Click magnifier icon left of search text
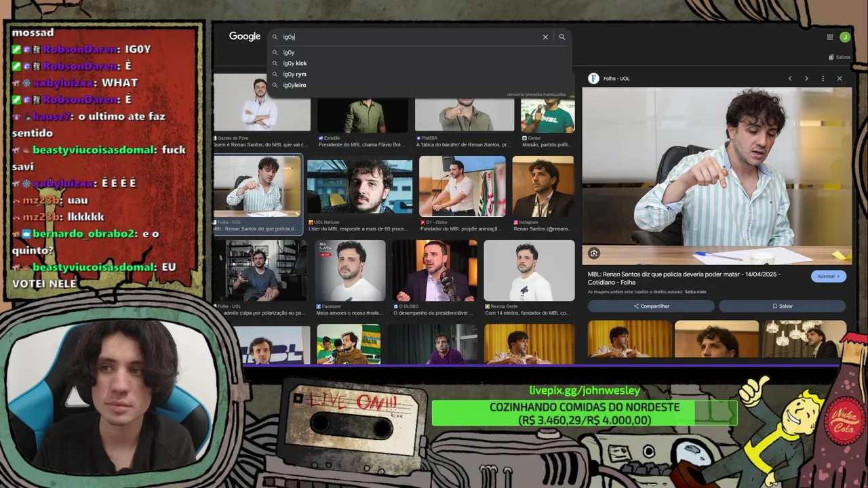The image size is (868, 488). pos(275,37)
